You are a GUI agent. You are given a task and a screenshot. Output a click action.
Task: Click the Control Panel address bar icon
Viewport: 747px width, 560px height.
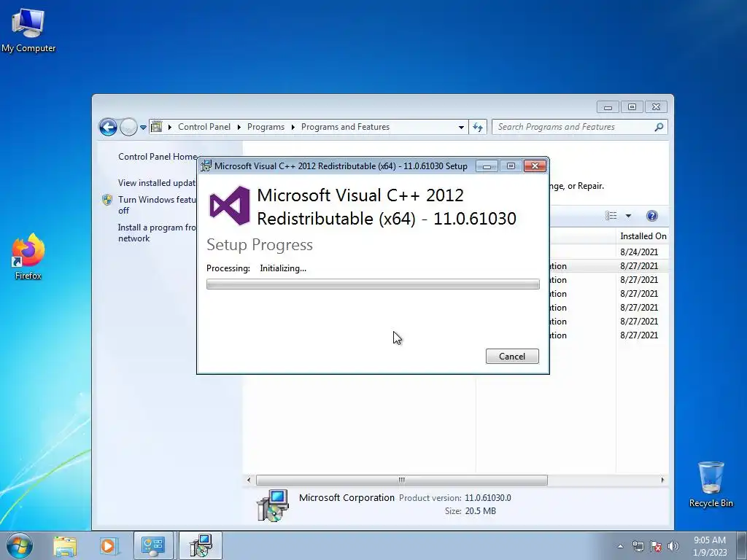tap(156, 127)
